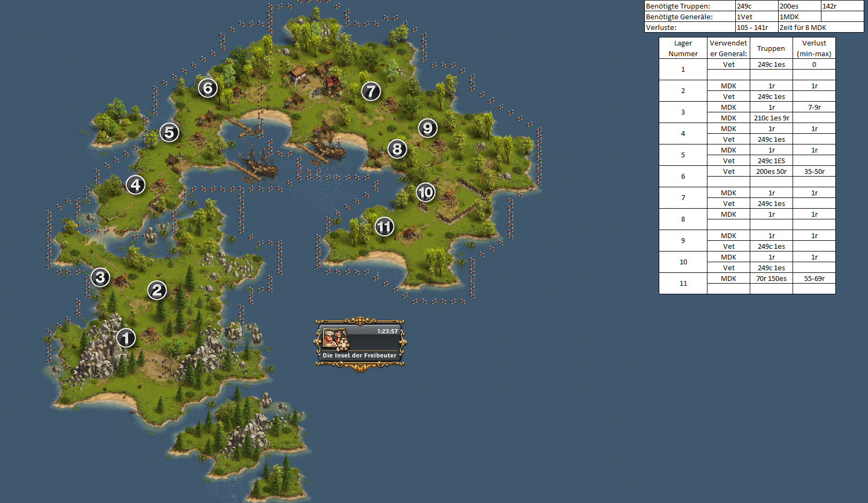Image resolution: width=868 pixels, height=503 pixels.
Task: Select camp marker number 2
Action: pos(157,291)
